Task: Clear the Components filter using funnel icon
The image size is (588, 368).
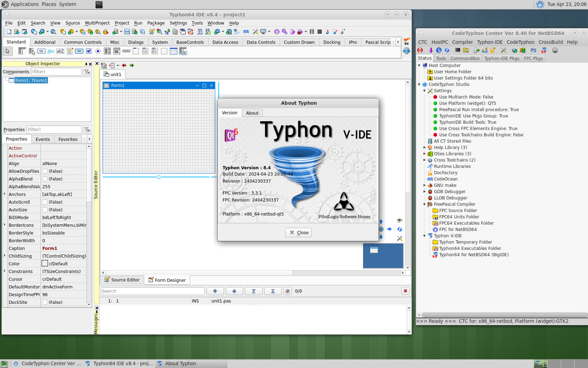Action: tap(87, 71)
